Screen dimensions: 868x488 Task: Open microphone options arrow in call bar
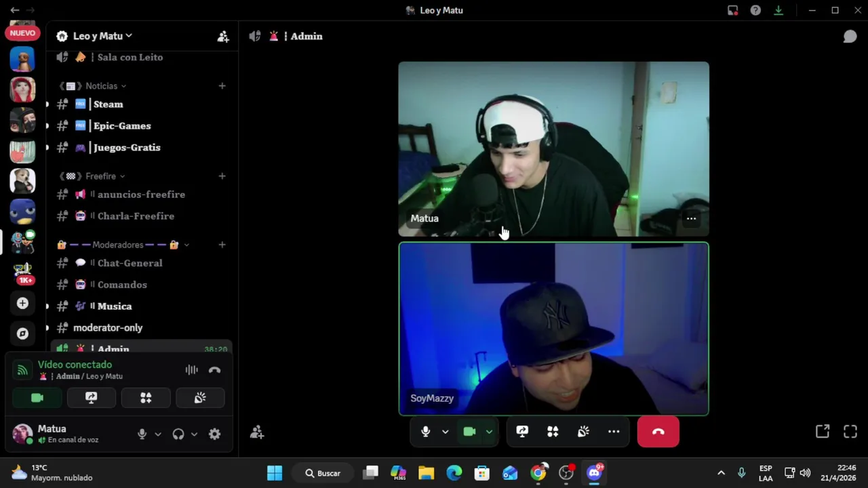pos(445,432)
